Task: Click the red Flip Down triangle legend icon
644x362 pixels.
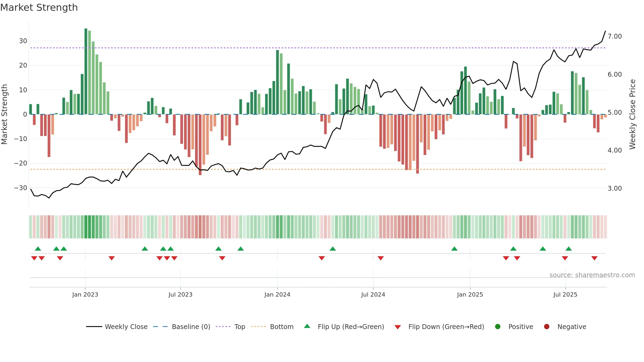Action: coord(398,327)
